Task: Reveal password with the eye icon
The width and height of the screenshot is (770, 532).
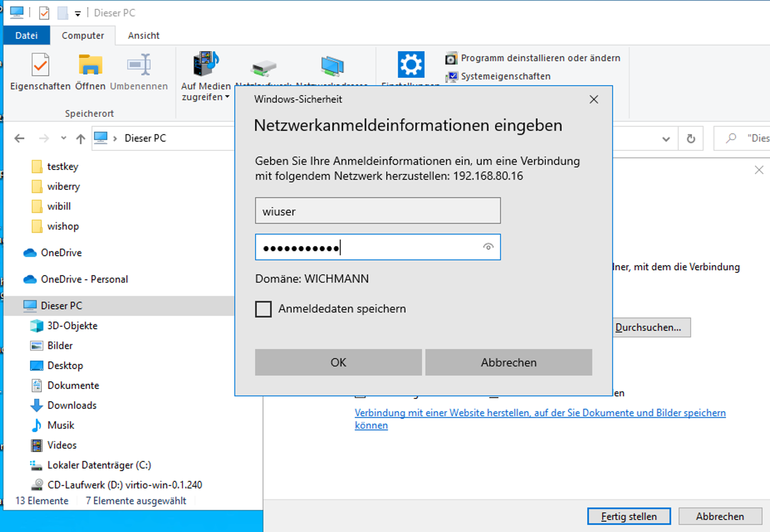Action: [488, 247]
